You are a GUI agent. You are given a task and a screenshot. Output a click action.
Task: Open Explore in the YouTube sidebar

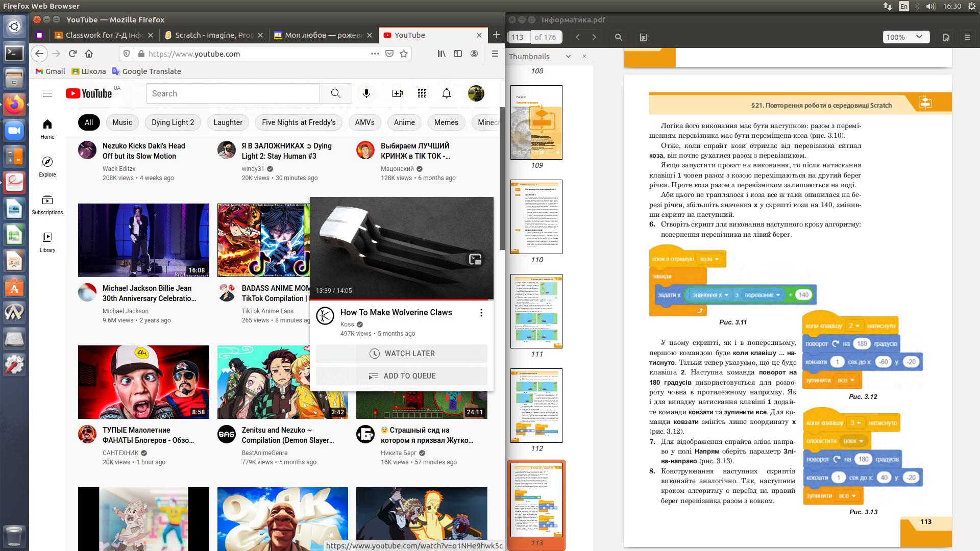coord(47,166)
